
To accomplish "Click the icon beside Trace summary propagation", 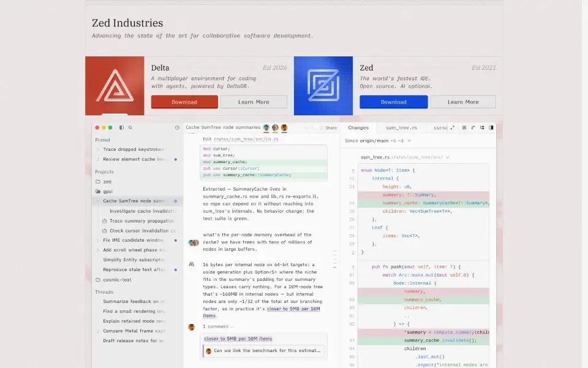I will tap(105, 221).
